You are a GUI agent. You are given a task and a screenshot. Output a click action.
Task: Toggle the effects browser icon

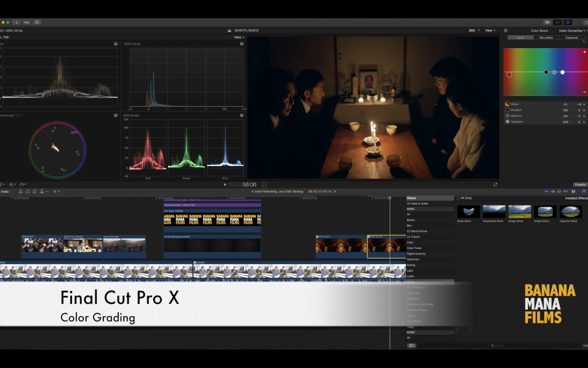[584, 191]
